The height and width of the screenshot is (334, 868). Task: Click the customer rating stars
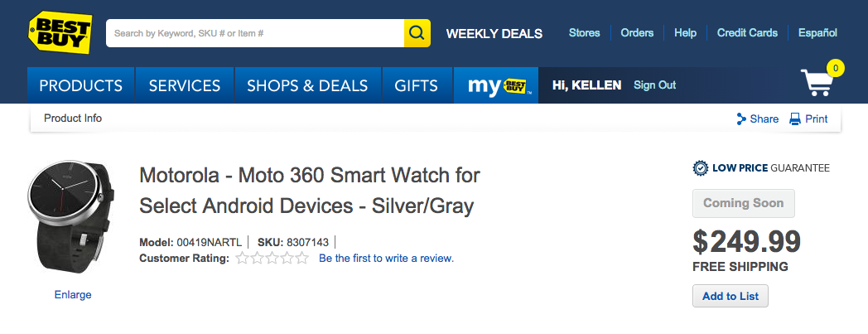(272, 259)
